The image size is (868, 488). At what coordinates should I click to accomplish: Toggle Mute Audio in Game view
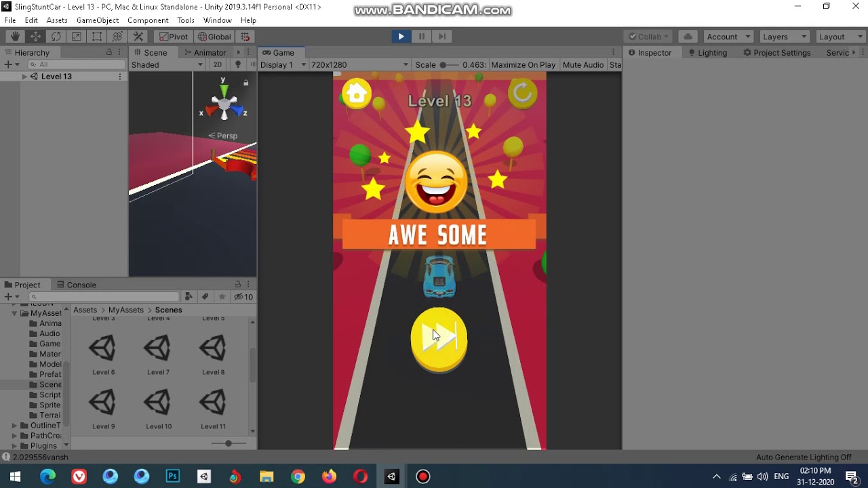583,64
